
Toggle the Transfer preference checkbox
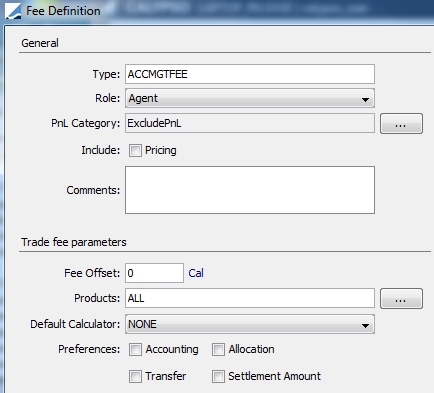click(135, 377)
